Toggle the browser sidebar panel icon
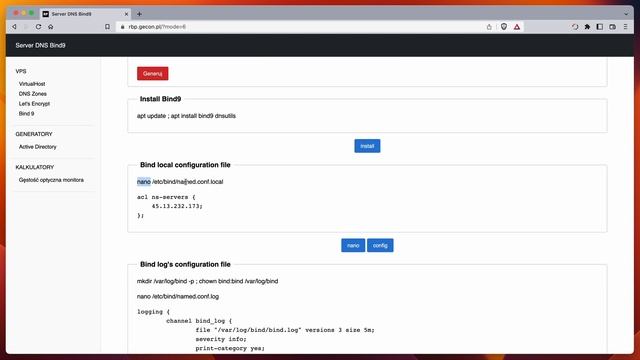The height and width of the screenshot is (360, 640). [600, 27]
